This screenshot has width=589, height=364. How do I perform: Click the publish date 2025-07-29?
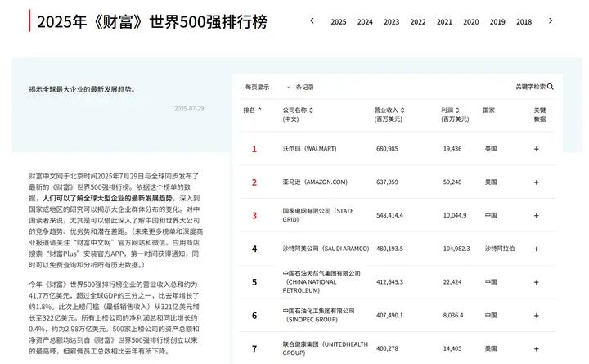[x=189, y=109]
